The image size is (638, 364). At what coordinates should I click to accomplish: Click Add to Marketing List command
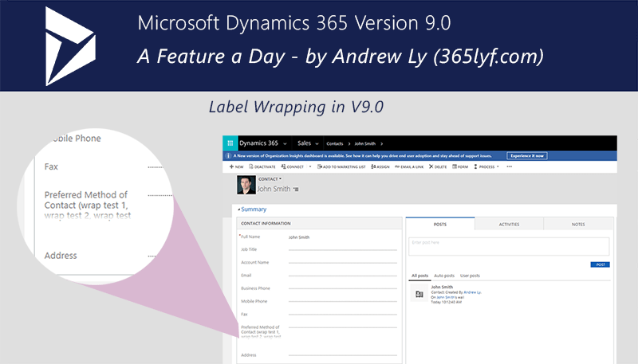341,166
